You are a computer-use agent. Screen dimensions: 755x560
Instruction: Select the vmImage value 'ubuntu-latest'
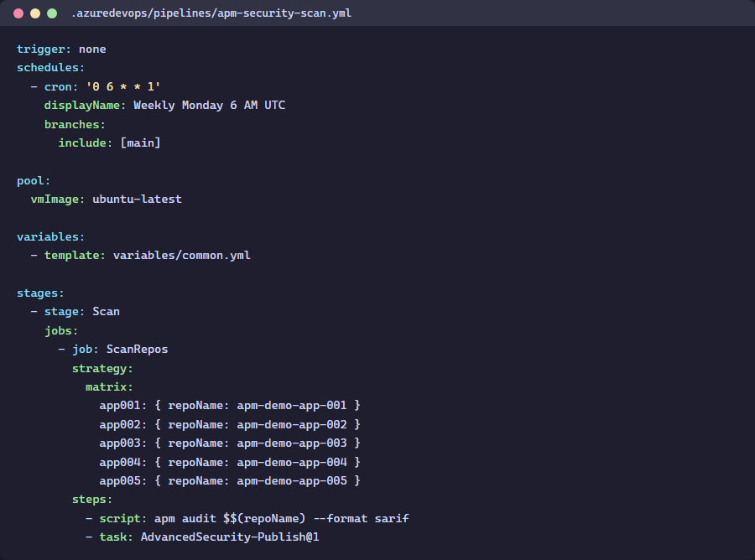[x=136, y=199]
